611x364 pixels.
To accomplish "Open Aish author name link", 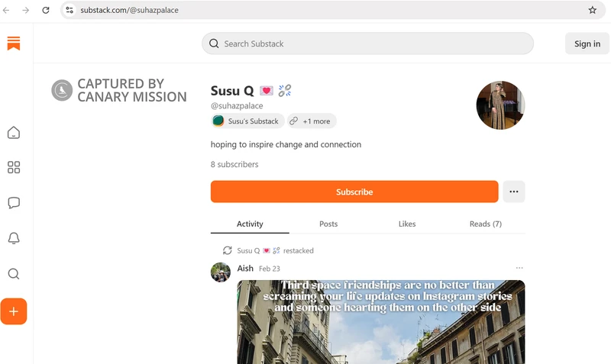I will click(245, 269).
